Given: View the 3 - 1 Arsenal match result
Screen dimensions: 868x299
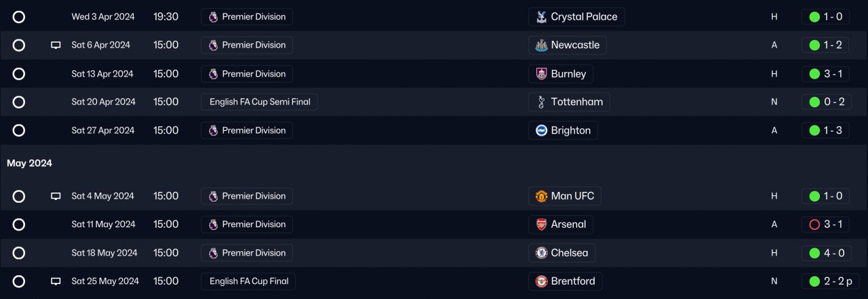Looking at the screenshot, I should pos(825,224).
